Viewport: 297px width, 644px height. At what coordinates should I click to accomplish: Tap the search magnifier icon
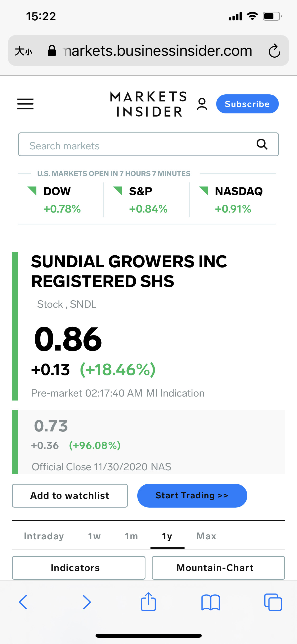(x=262, y=144)
